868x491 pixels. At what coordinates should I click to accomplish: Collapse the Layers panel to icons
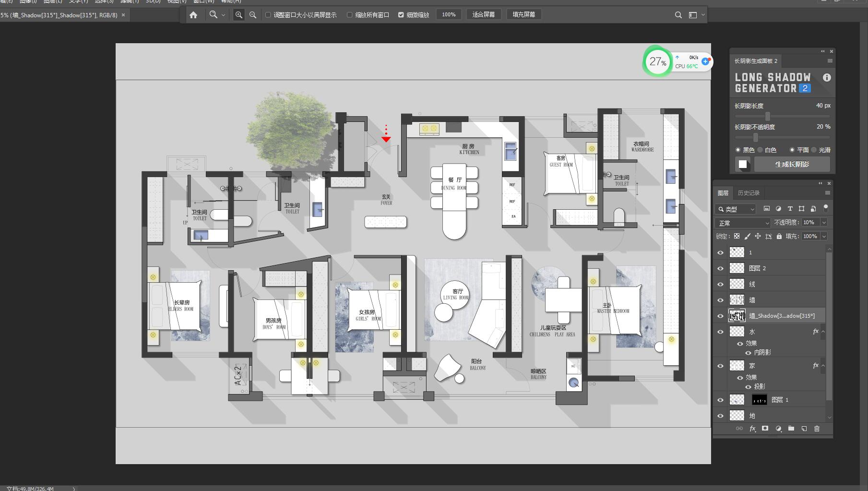[820, 183]
